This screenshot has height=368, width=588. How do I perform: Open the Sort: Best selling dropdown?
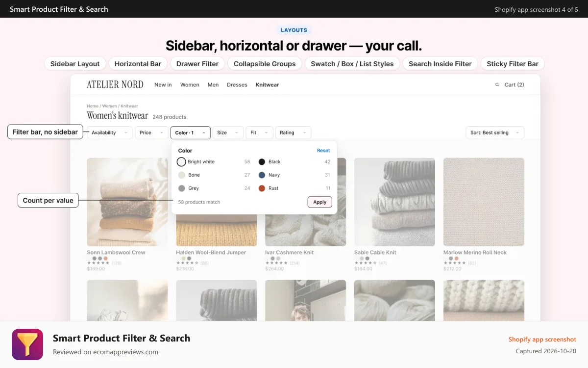tap(495, 132)
